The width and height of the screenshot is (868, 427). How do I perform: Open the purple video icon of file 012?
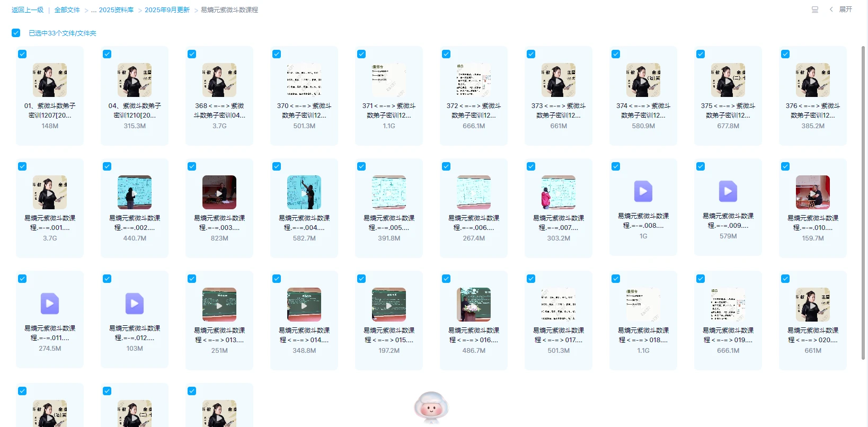click(135, 304)
